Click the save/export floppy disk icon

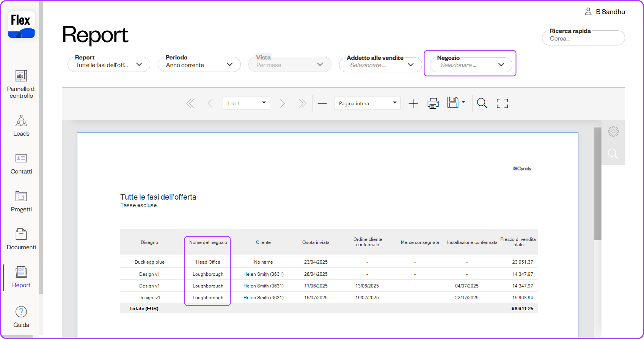[453, 103]
